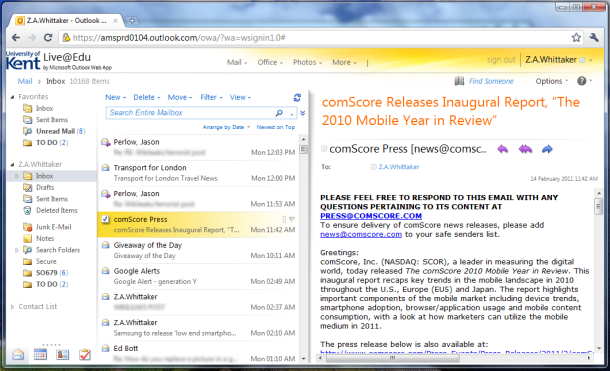Open the Office header menu
The image size is (610, 371).
click(x=270, y=62)
